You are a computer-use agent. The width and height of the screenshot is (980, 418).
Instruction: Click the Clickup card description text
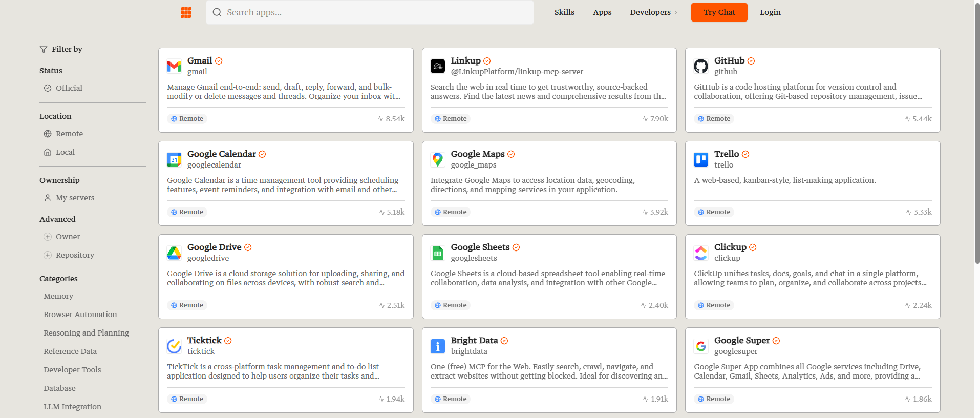point(810,278)
